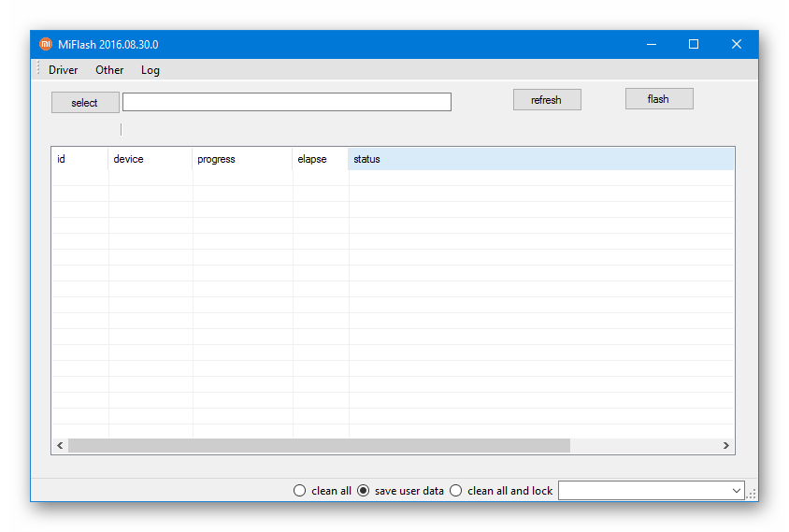Select the clean all radio option
Image resolution: width=789 pixels, height=532 pixels.
tap(323, 491)
